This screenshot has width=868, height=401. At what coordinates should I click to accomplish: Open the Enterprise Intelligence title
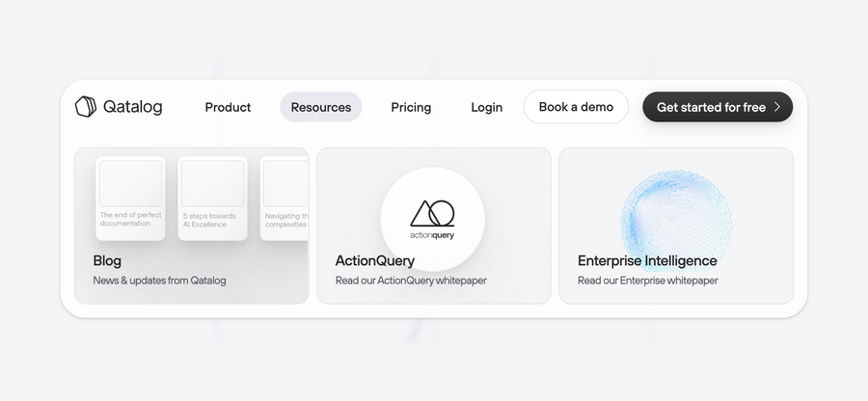pos(647,260)
